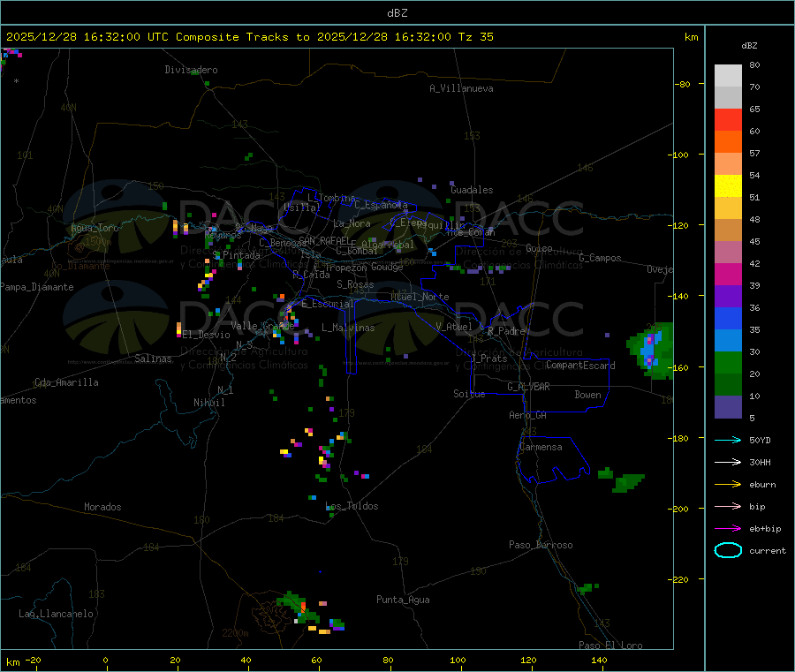
Task: Click the Los_Toldos map label
Action: point(352,506)
